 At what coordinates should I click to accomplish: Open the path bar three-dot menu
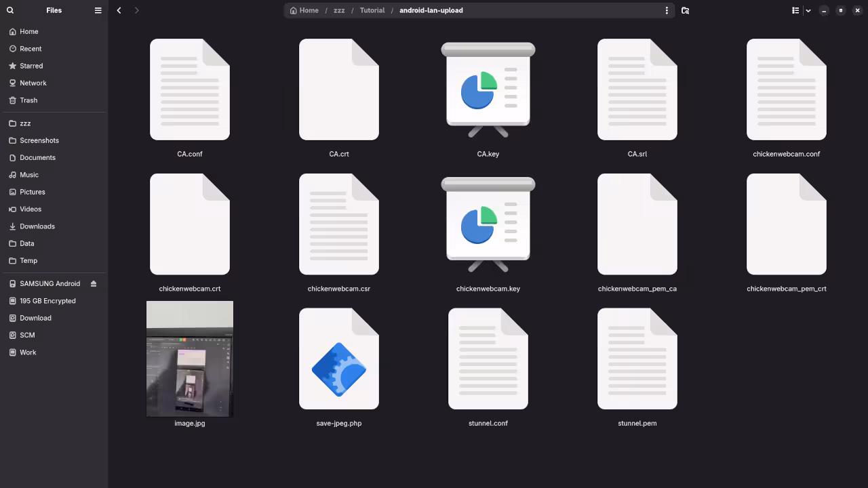pos(667,10)
